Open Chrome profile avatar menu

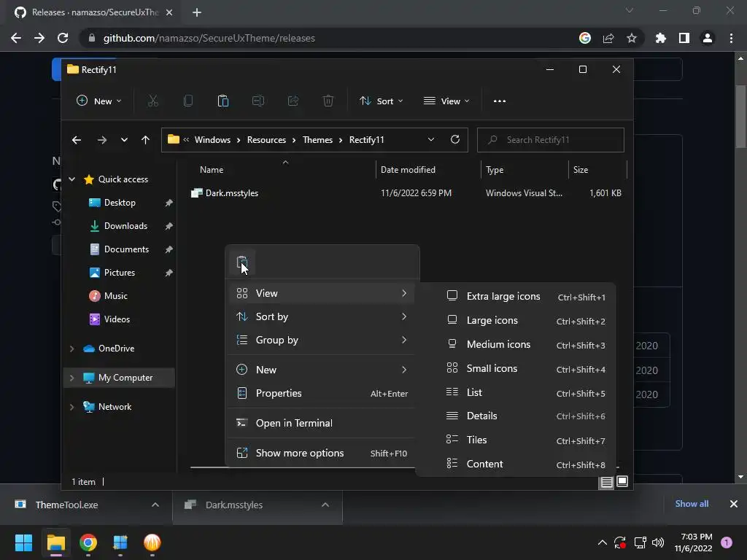[708, 38]
